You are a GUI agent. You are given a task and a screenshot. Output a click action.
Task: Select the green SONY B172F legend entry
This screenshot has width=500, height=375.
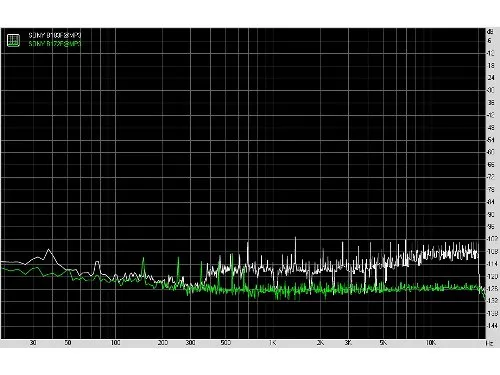55,44
